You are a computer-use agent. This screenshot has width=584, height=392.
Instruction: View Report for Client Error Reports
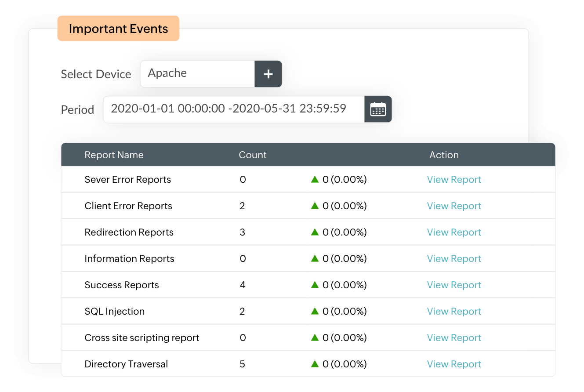[x=454, y=206]
